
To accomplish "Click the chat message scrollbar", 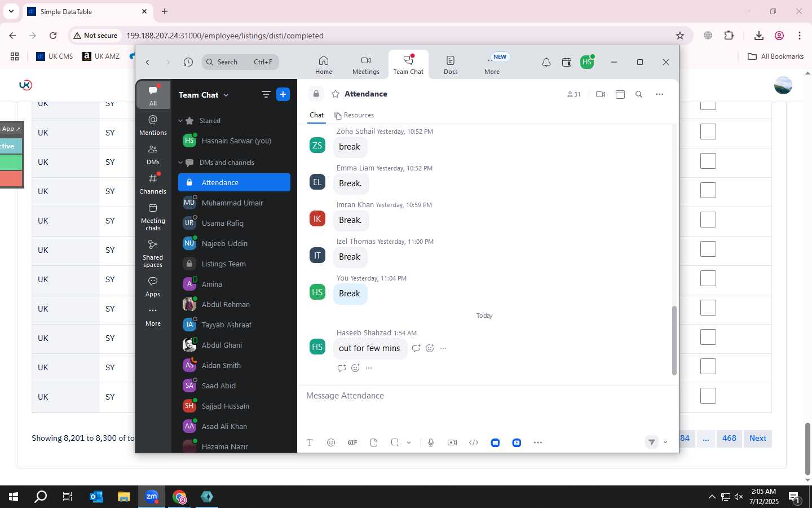I will [674, 340].
